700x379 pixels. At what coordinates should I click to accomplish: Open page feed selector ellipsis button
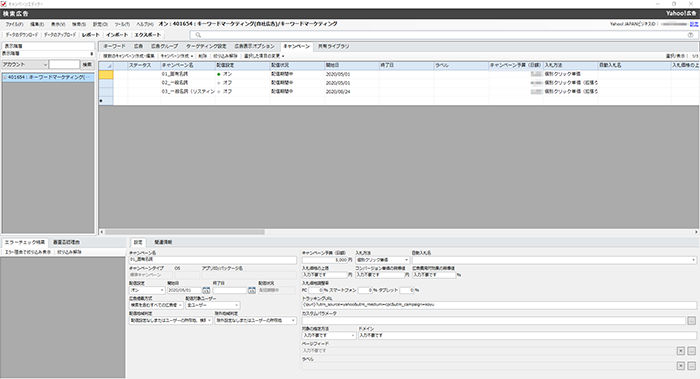(692, 351)
